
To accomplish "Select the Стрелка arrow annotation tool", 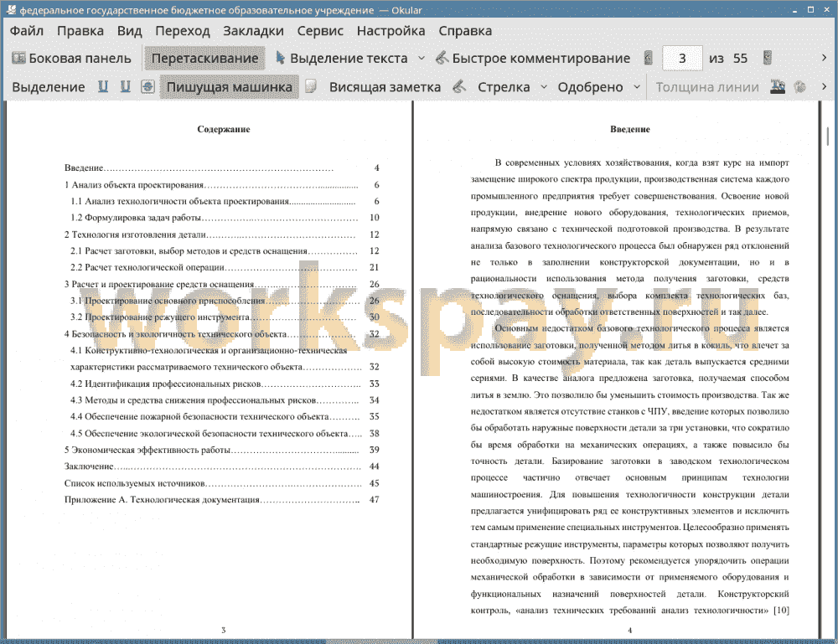I will tap(504, 87).
